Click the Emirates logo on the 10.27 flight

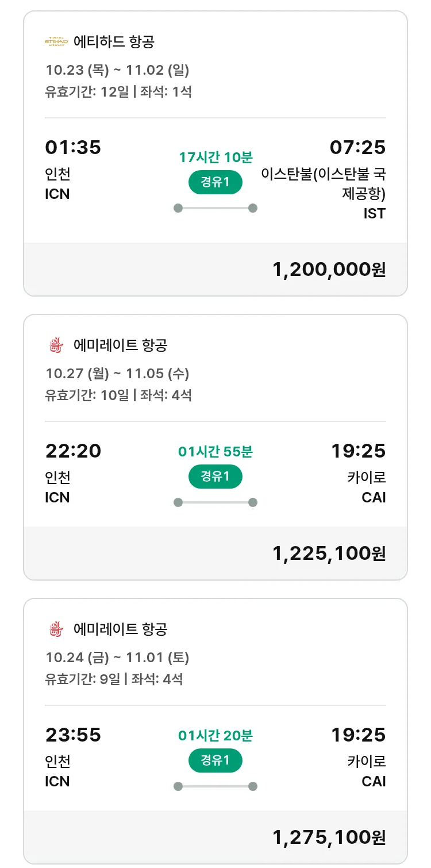[x=56, y=345]
